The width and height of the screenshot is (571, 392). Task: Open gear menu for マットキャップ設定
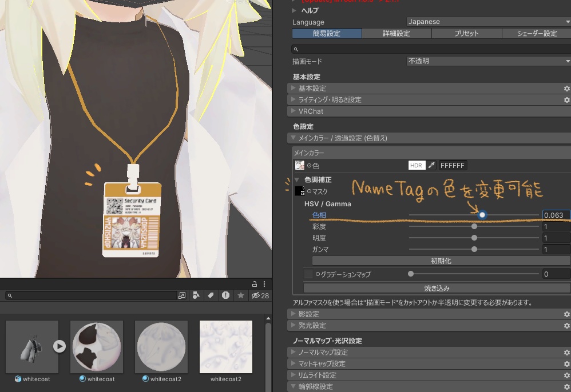click(566, 363)
